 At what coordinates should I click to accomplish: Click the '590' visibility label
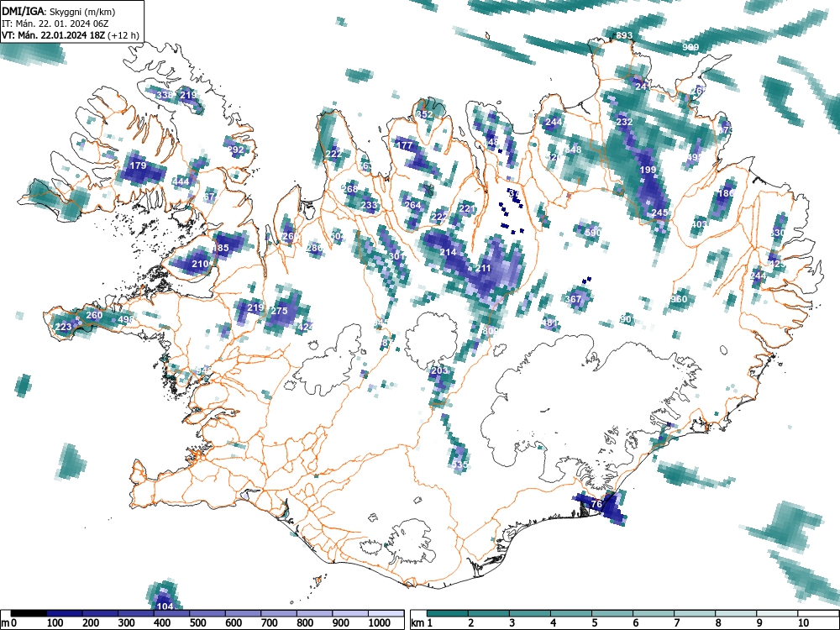click(x=592, y=232)
